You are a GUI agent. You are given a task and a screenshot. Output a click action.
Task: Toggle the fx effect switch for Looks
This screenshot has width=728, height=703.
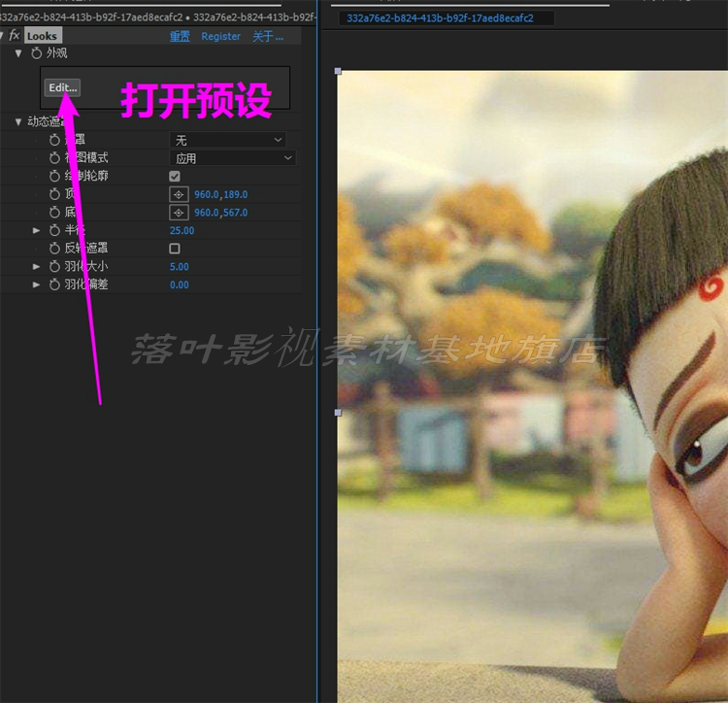tap(15, 35)
